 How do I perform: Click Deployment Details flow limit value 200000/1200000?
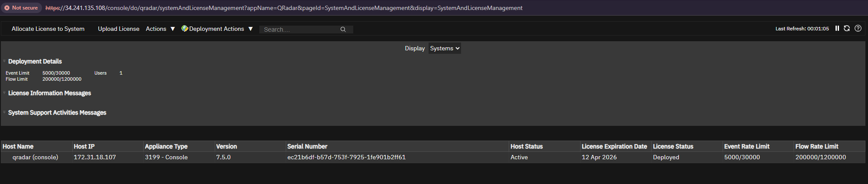(62, 79)
